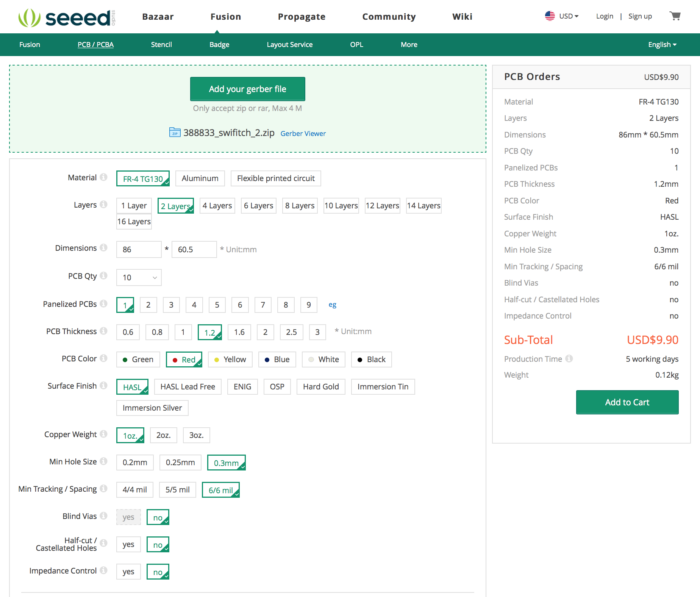Click the zip file icon beside 388833_swifitch_2.zip
This screenshot has height=597, width=700.
pyautogui.click(x=175, y=133)
